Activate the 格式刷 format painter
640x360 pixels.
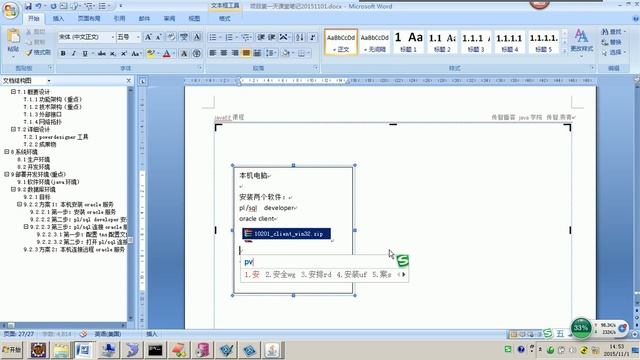point(38,53)
